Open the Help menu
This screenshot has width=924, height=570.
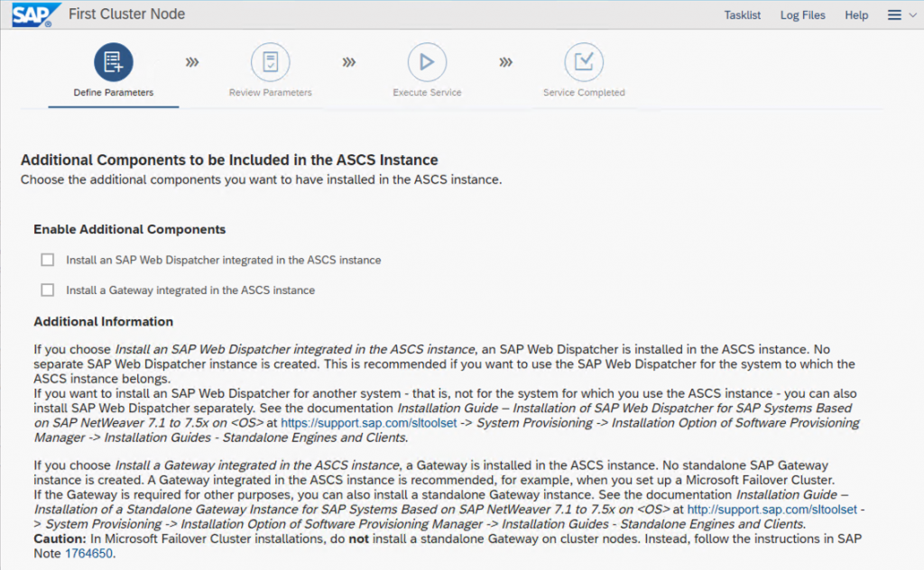click(856, 15)
